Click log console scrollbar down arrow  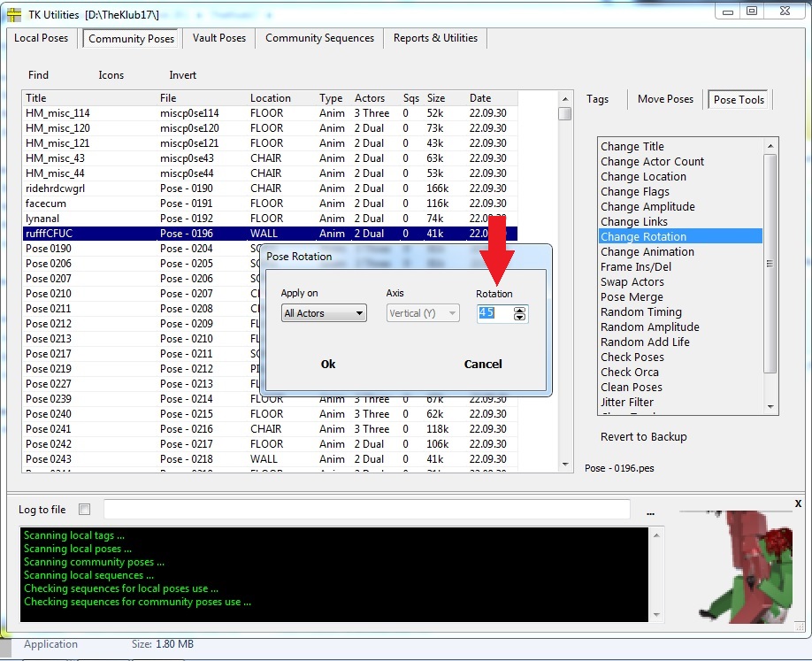click(x=656, y=615)
